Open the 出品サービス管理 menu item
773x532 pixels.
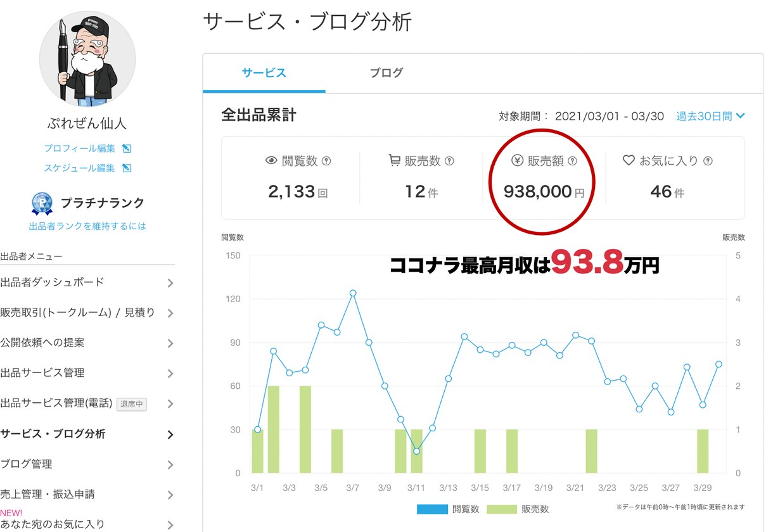[x=42, y=373]
